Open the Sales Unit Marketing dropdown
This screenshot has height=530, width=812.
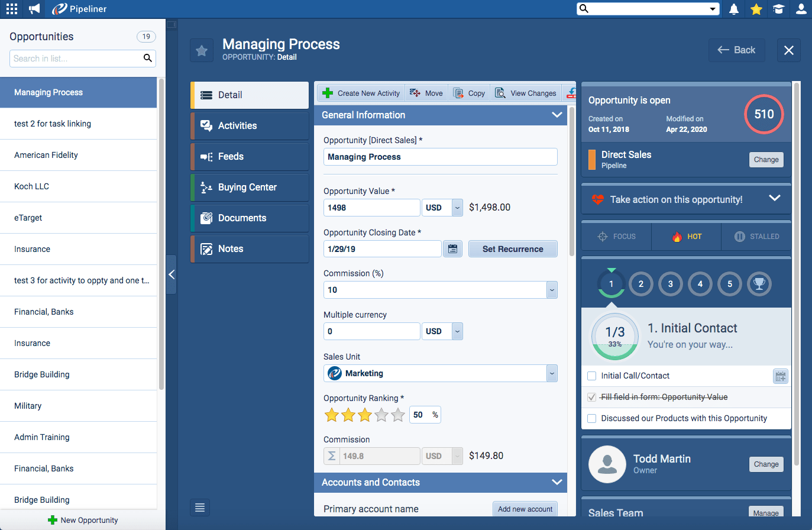click(x=551, y=373)
